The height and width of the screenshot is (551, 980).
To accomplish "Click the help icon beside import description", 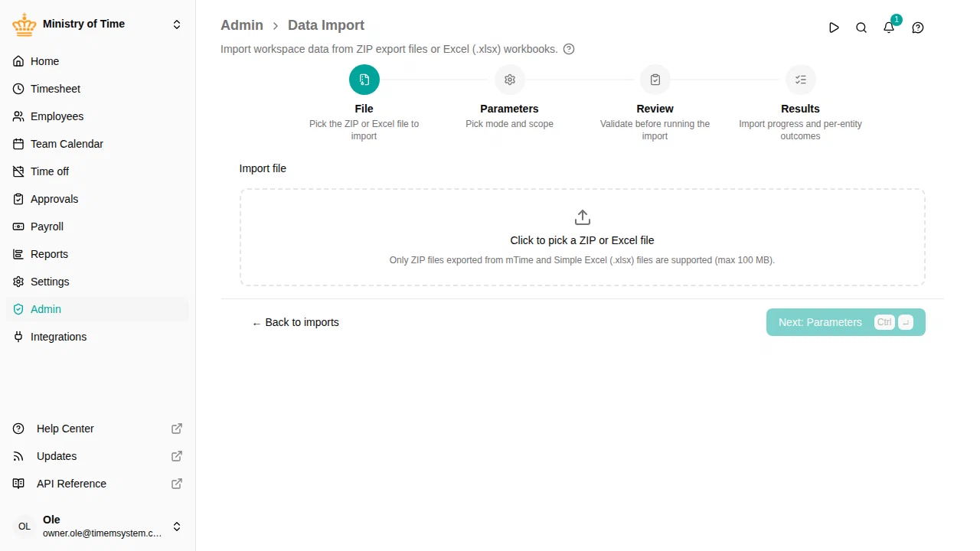I will pos(569,49).
